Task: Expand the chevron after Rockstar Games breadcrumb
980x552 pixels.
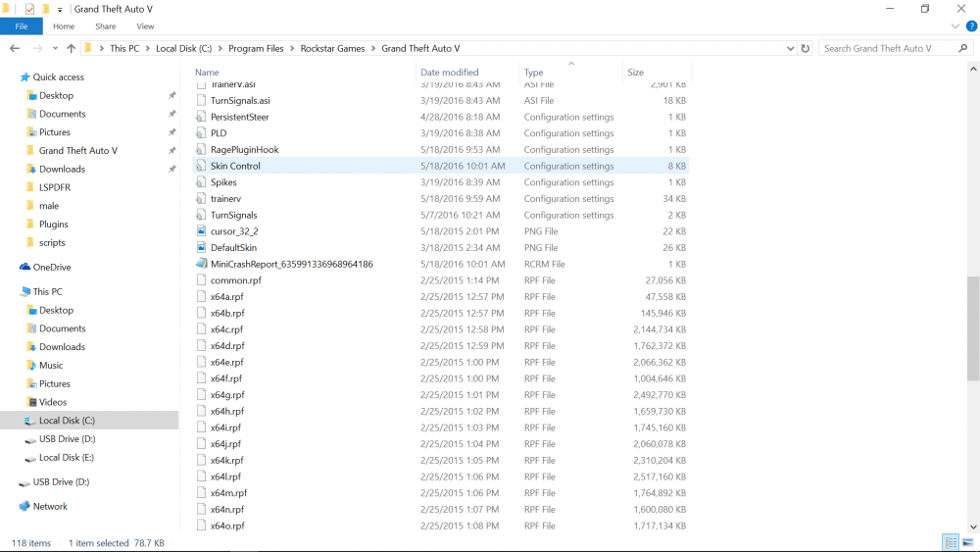Action: click(373, 49)
